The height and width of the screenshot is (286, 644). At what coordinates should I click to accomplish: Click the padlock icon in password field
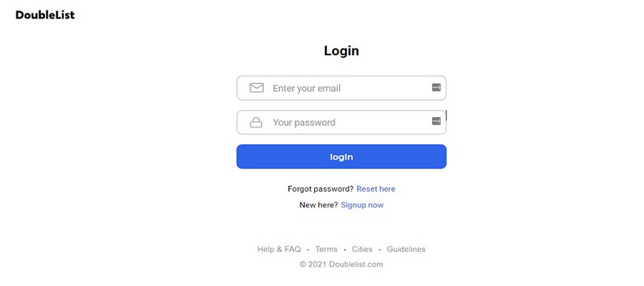256,123
